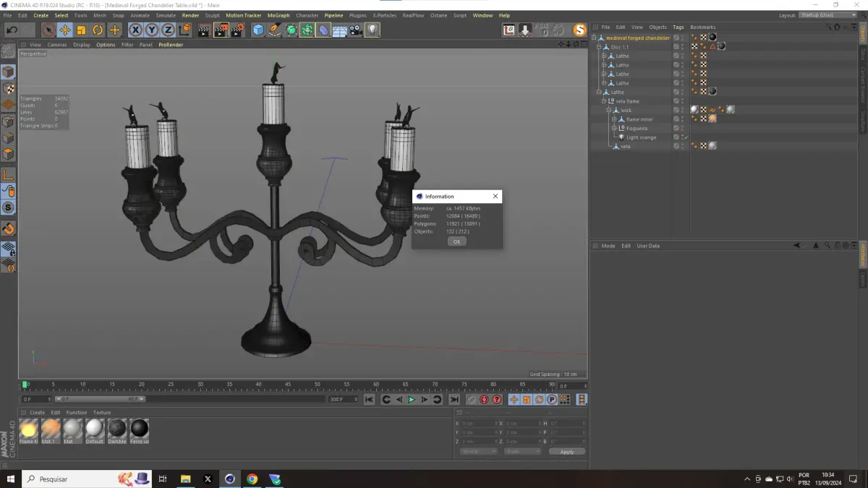868x488 pixels.
Task: Select the Ferro us material thumbnail
Action: coord(140,432)
